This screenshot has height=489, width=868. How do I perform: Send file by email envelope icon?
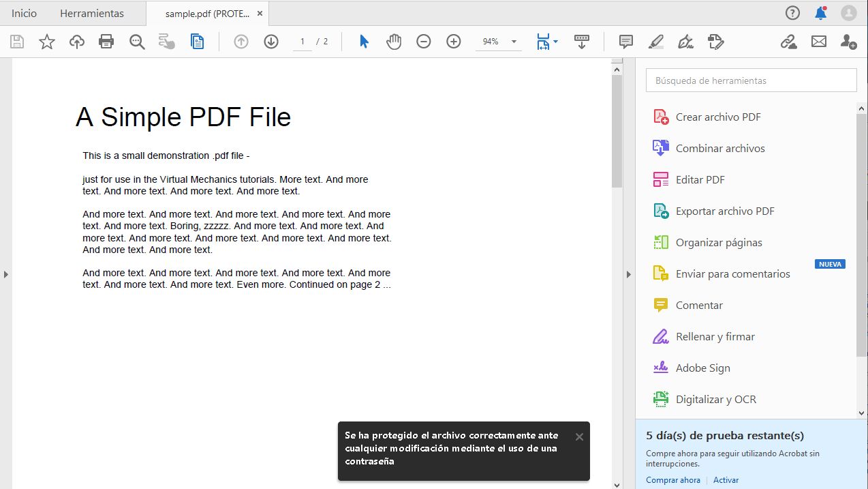pyautogui.click(x=818, y=42)
